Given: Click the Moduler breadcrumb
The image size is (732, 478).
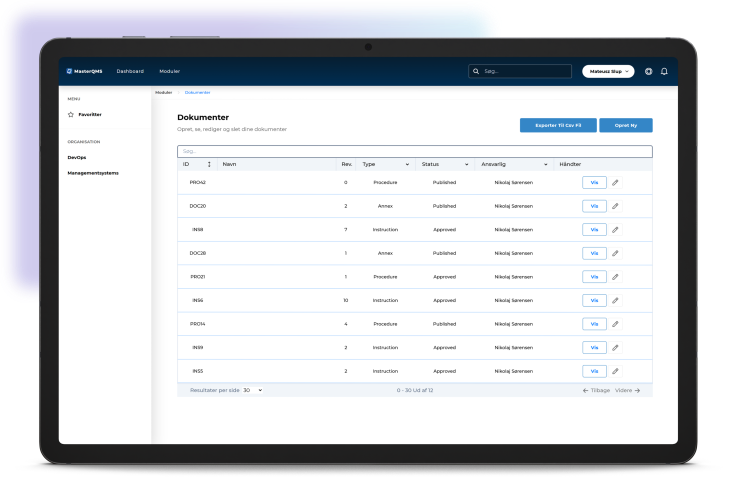Looking at the screenshot, I should 163,92.
